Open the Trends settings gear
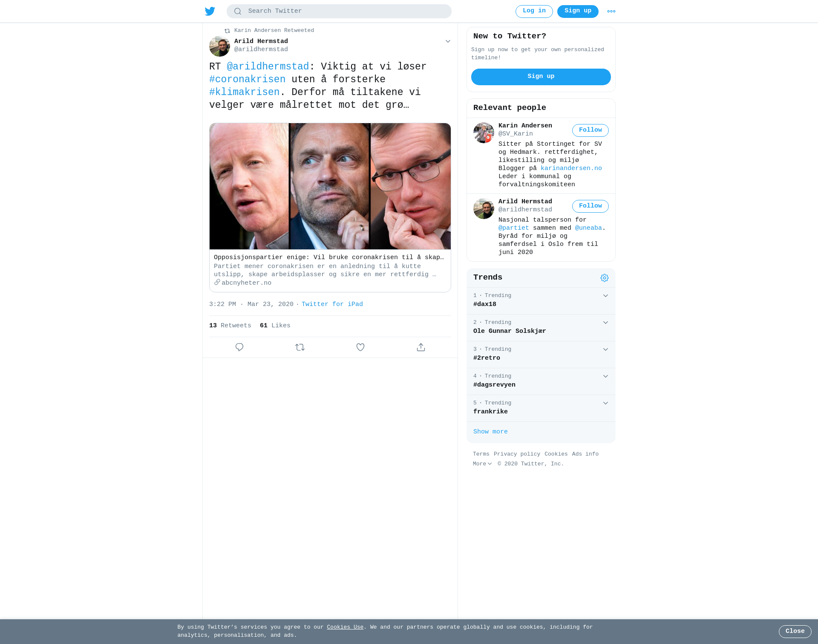The image size is (818, 644). pyautogui.click(x=605, y=278)
